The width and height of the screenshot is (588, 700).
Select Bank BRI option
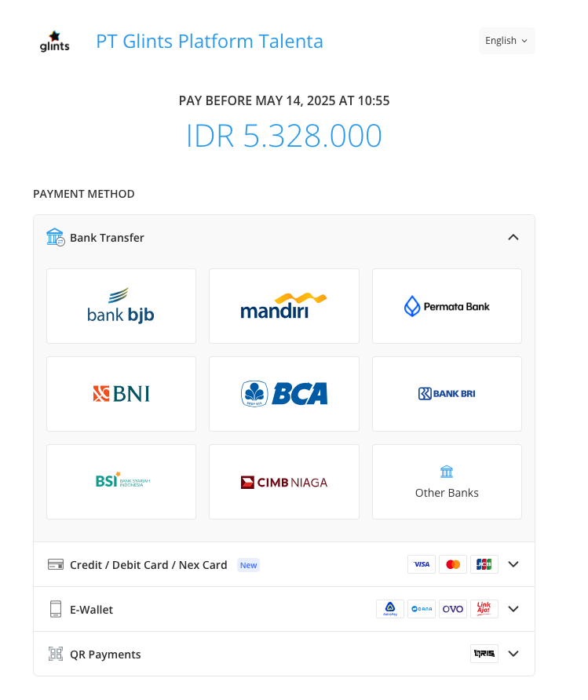447,394
